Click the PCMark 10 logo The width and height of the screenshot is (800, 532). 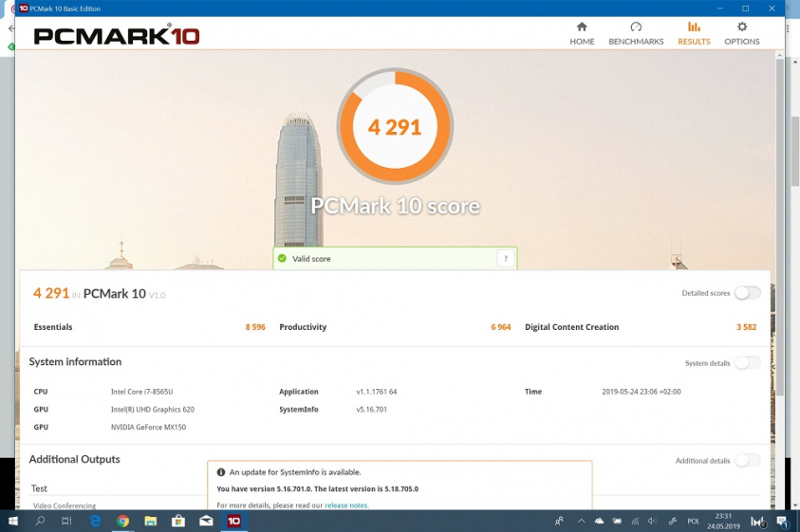[x=117, y=35]
